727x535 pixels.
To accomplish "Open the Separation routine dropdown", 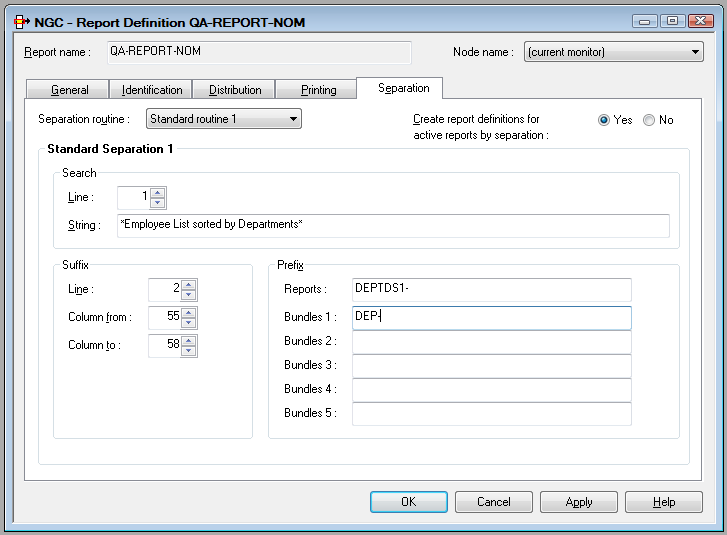I will pos(293,120).
